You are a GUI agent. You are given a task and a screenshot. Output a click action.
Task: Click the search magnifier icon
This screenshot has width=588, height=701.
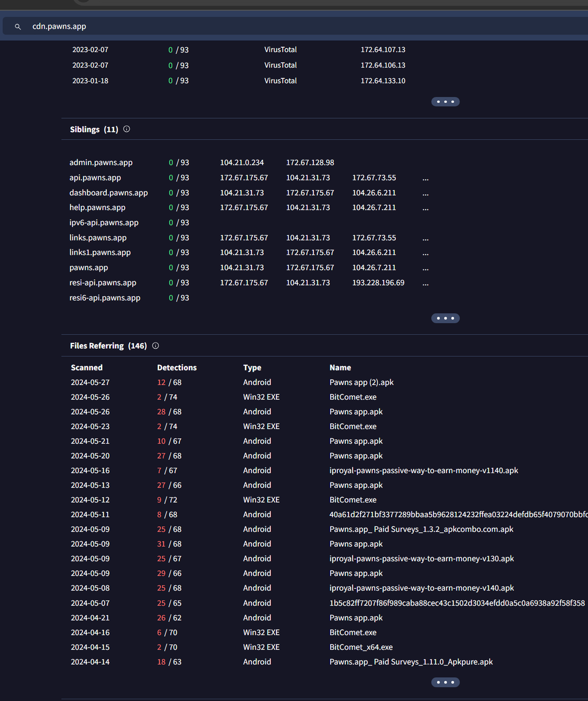coord(18,26)
